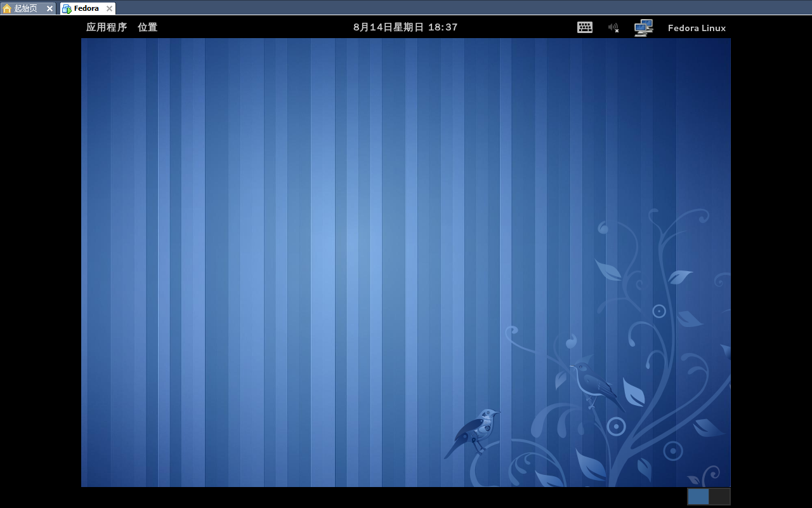Image resolution: width=812 pixels, height=508 pixels.
Task: Select the Fedora VM tab
Action: coord(88,8)
